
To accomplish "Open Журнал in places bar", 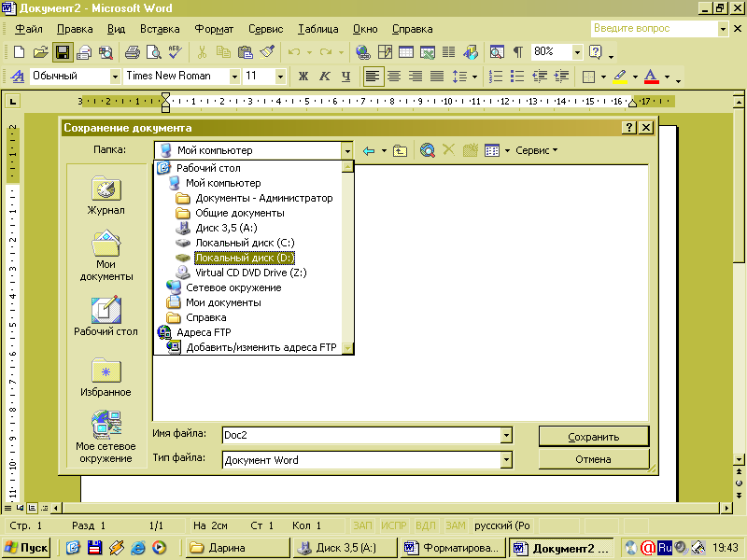I will click(106, 195).
